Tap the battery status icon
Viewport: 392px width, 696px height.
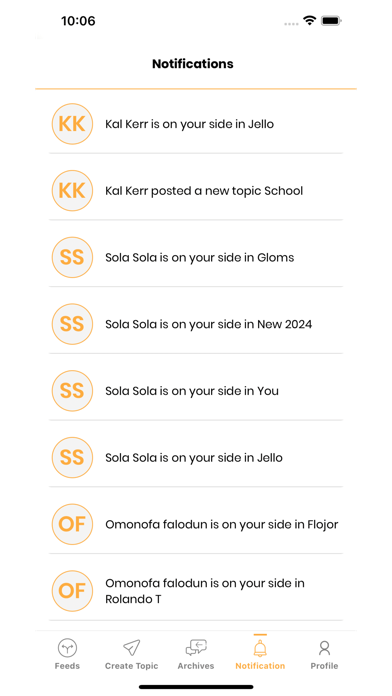tap(331, 20)
